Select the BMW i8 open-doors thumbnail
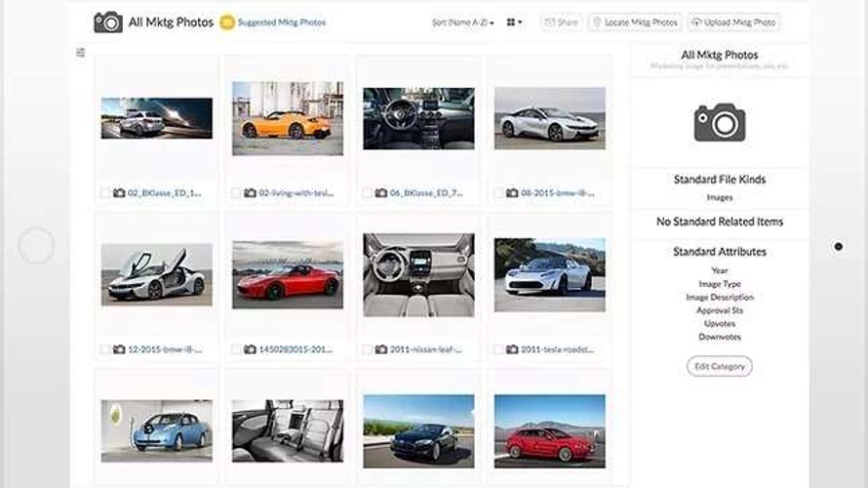868x488 pixels. click(x=157, y=274)
